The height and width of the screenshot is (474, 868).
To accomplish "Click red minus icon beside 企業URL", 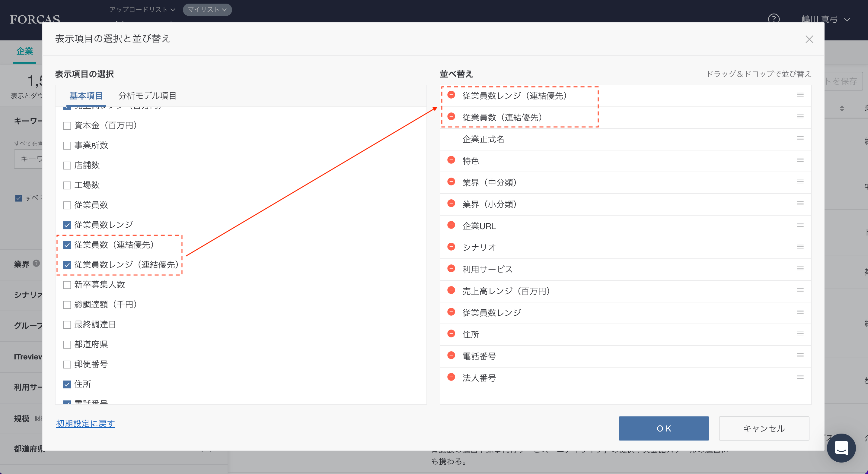I will click(451, 225).
